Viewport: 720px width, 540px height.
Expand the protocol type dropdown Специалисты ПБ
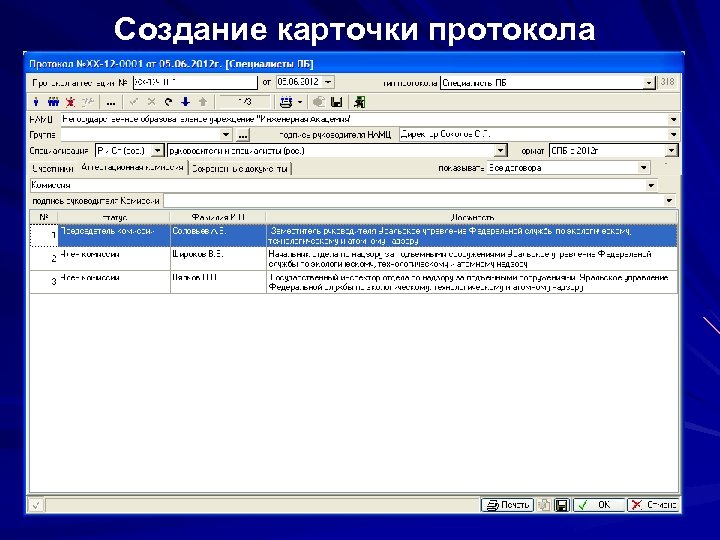pyautogui.click(x=648, y=83)
